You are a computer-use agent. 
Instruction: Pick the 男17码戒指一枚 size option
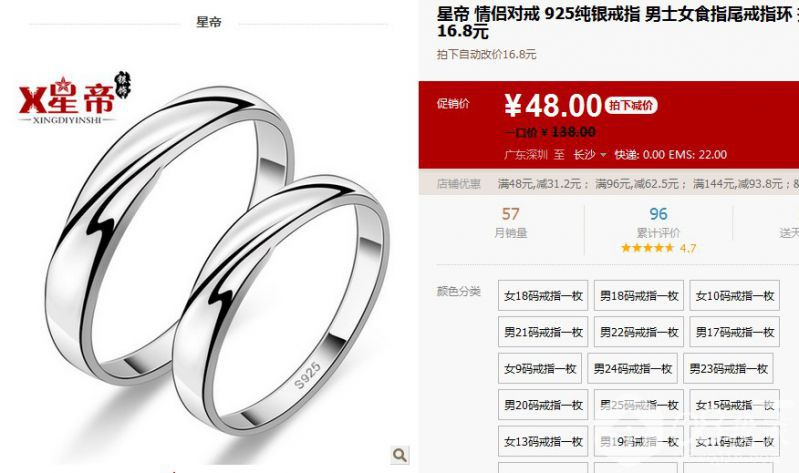coord(734,332)
